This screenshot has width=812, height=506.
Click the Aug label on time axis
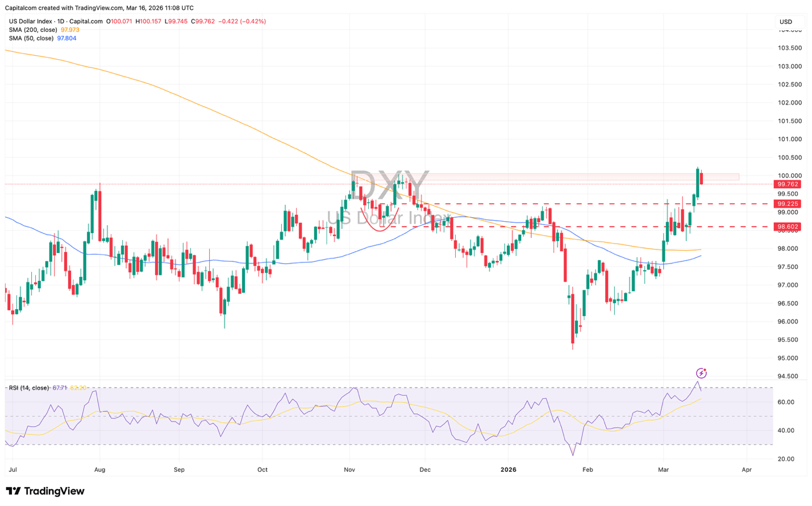point(99,470)
